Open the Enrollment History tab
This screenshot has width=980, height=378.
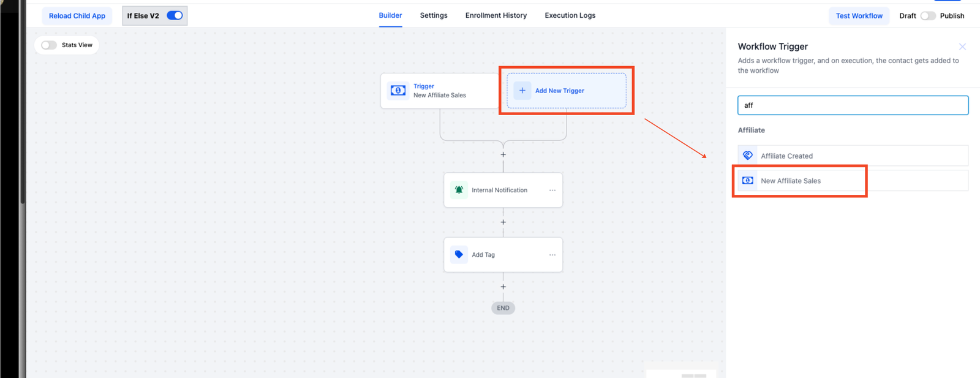[x=496, y=15]
